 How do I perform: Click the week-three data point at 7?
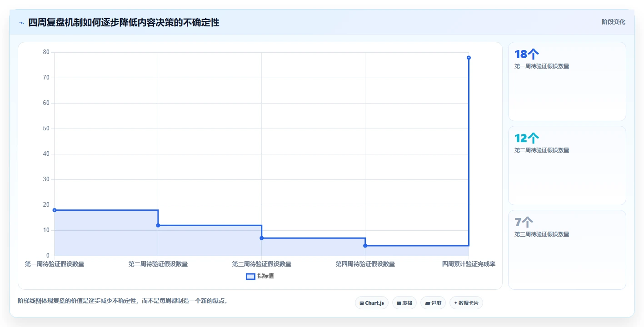pos(262,238)
